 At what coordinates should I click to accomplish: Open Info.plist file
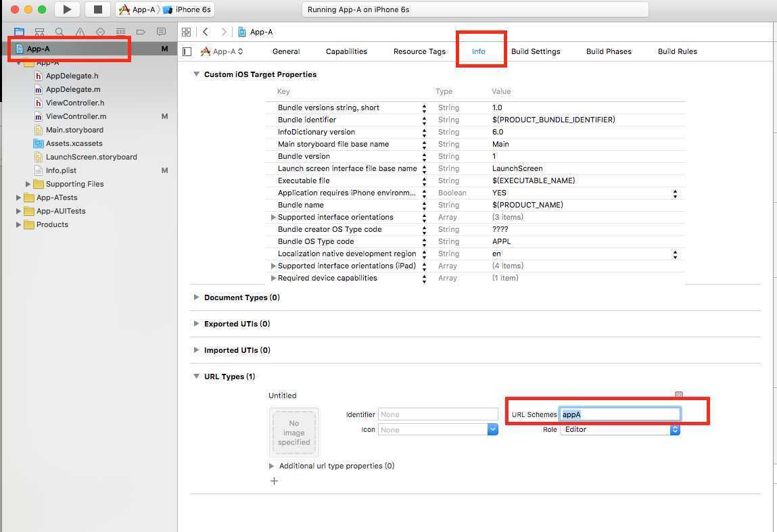(61, 170)
